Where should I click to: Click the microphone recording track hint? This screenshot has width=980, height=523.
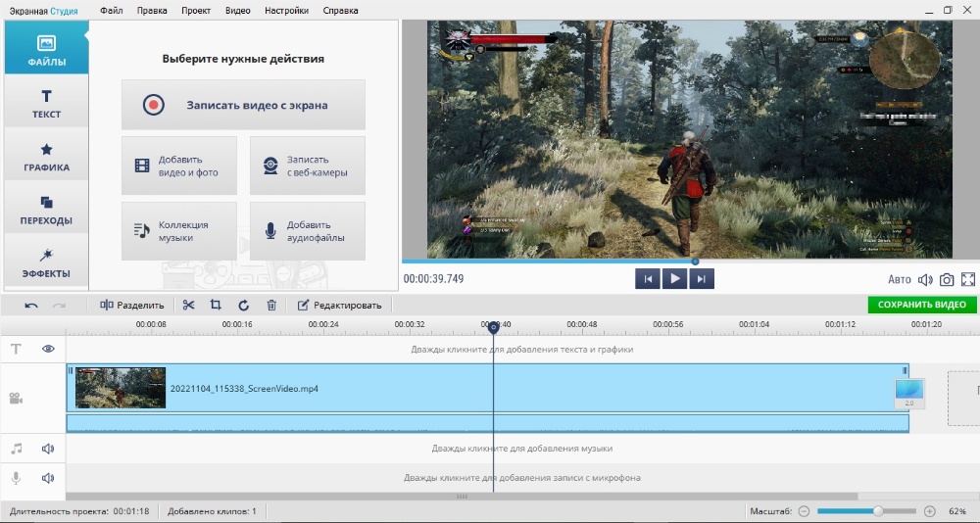522,478
